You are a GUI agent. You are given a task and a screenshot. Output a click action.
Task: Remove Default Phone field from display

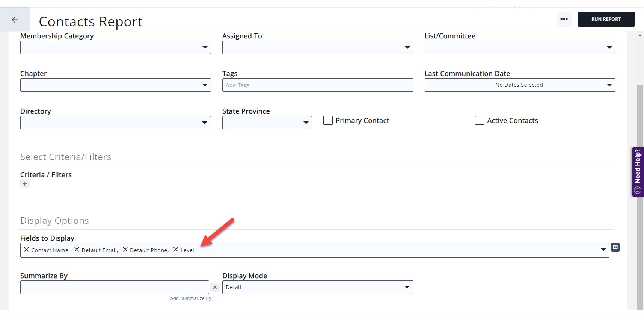click(x=125, y=250)
